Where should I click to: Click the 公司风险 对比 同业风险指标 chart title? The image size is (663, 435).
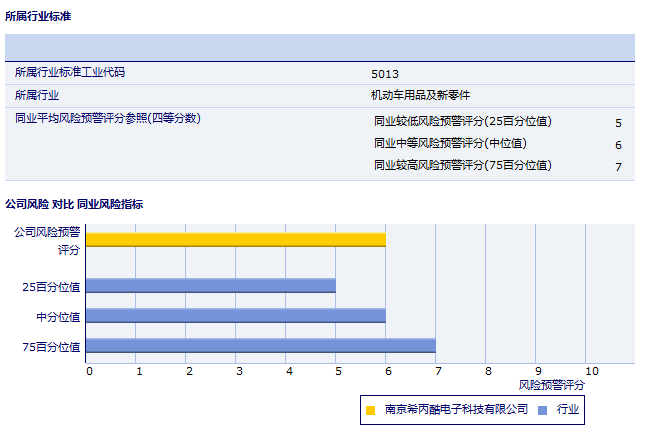(x=74, y=204)
